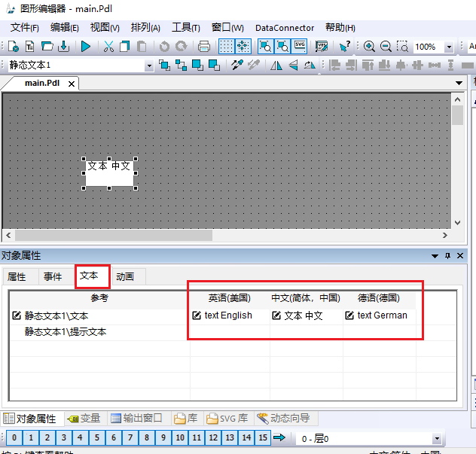This screenshot has width=476, height=454.
Task: Pin the 对象属性 panel
Action: 447,256
